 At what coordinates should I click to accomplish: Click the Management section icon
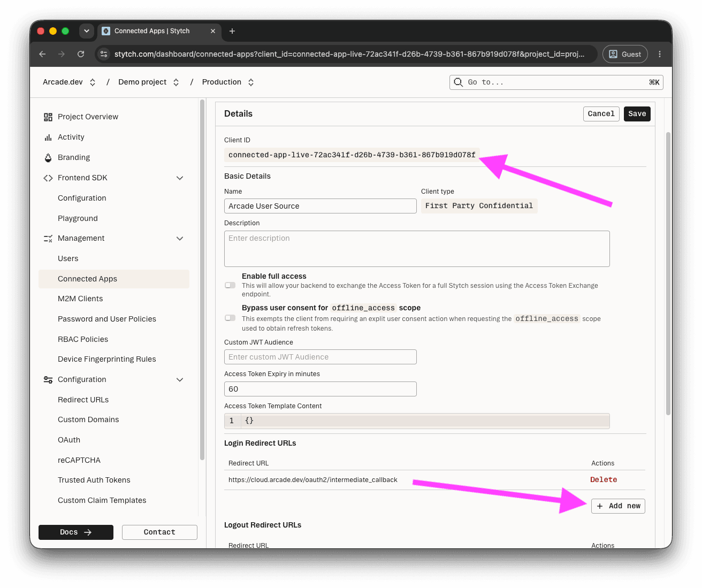(x=48, y=239)
